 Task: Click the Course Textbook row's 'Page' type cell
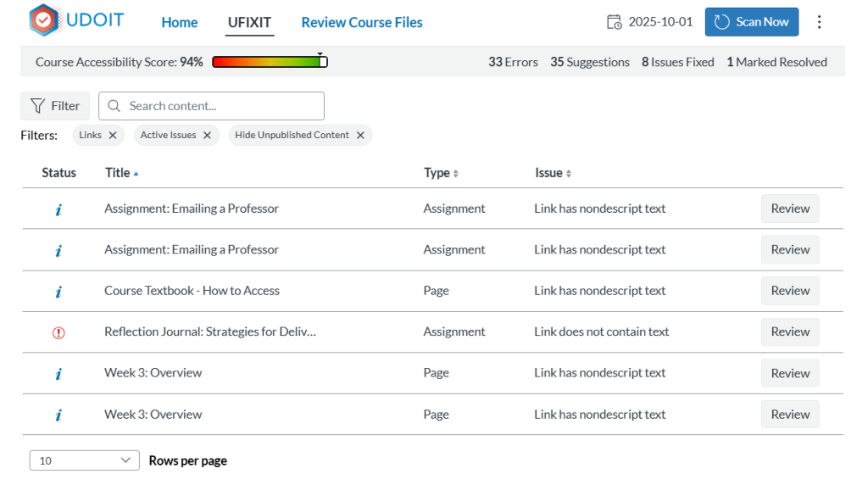pos(437,290)
